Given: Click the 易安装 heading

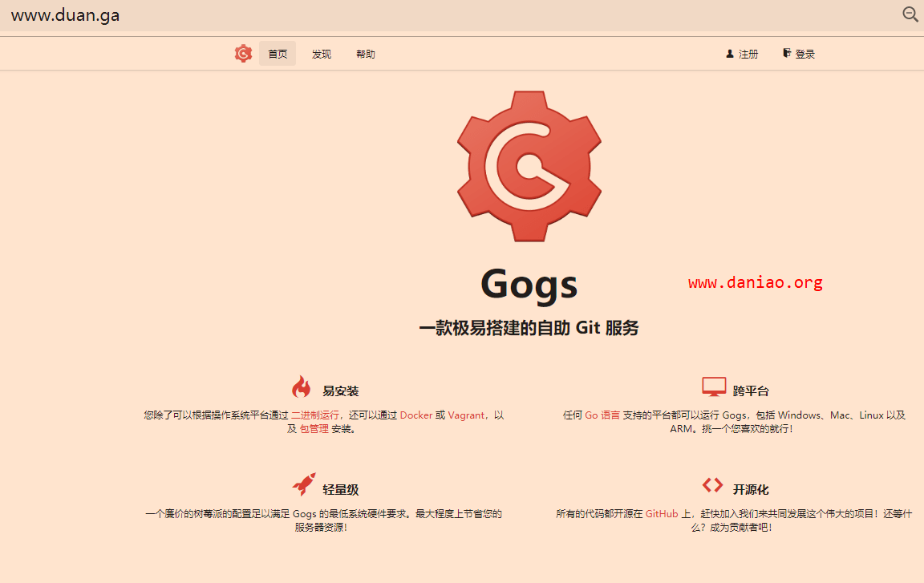Looking at the screenshot, I should (x=341, y=391).
